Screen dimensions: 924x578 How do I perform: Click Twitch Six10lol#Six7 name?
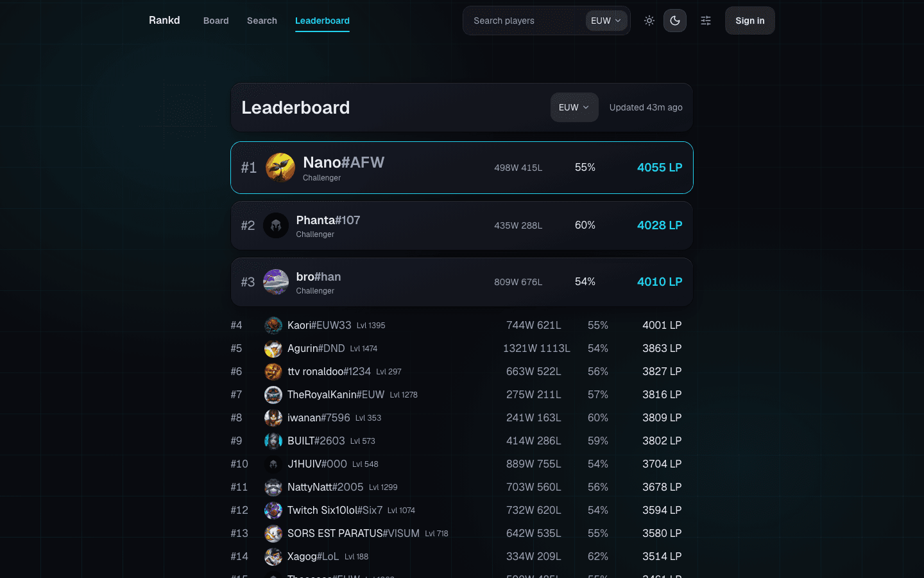point(335,511)
